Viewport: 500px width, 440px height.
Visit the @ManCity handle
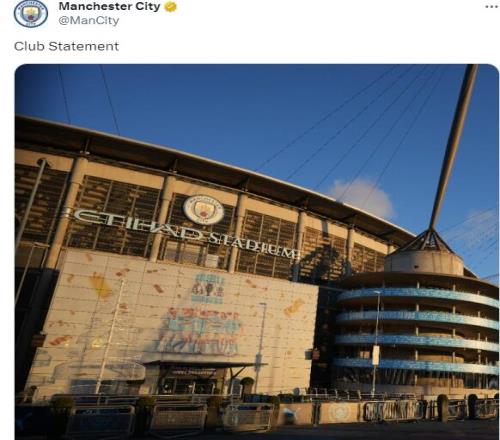click(89, 20)
